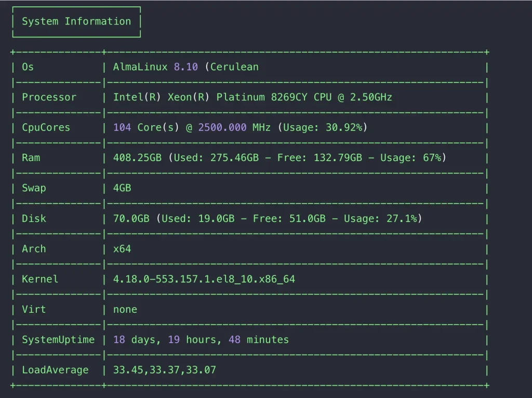Select the 'Os' row label
The width and height of the screenshot is (532, 398).
(28, 67)
